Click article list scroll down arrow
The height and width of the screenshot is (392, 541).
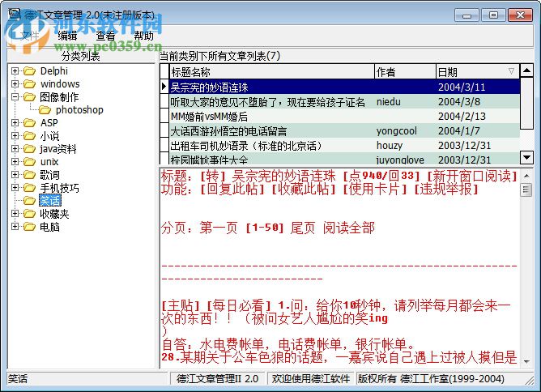(x=526, y=158)
